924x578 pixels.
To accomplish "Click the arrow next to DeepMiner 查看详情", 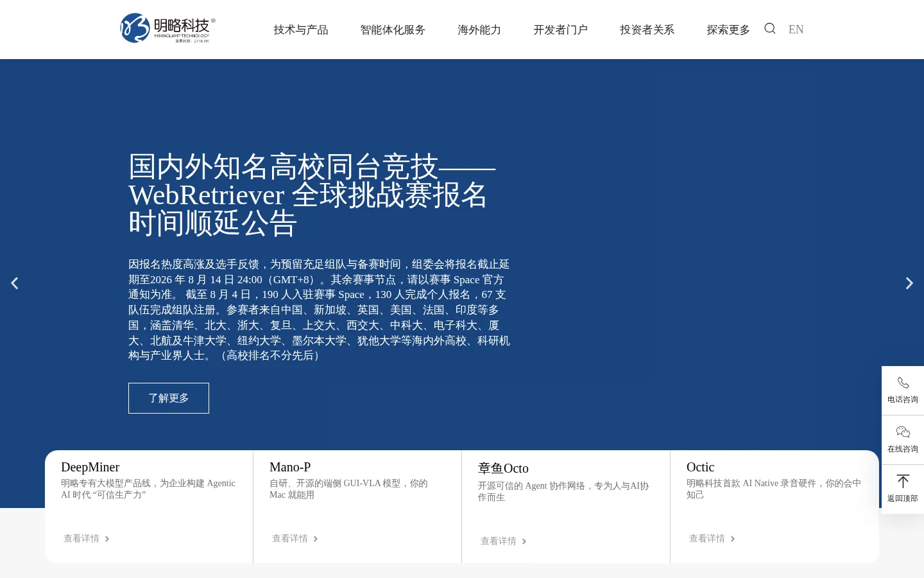I will pos(107,539).
